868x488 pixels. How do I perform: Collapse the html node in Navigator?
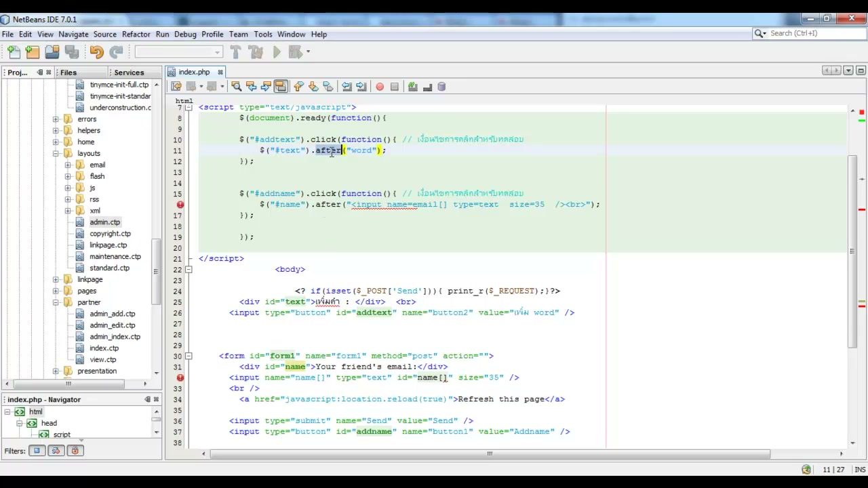pyautogui.click(x=7, y=412)
